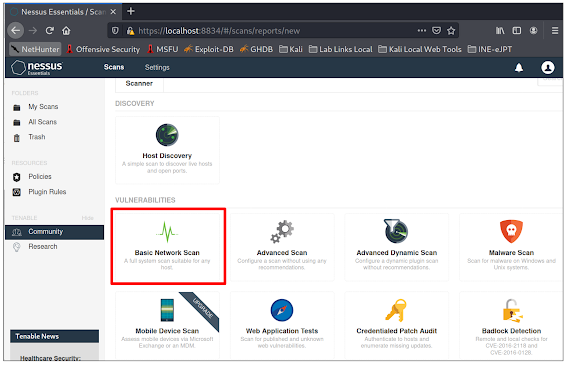Select Community in the Tenable section
Screen dimensions: 568x365
54,232
